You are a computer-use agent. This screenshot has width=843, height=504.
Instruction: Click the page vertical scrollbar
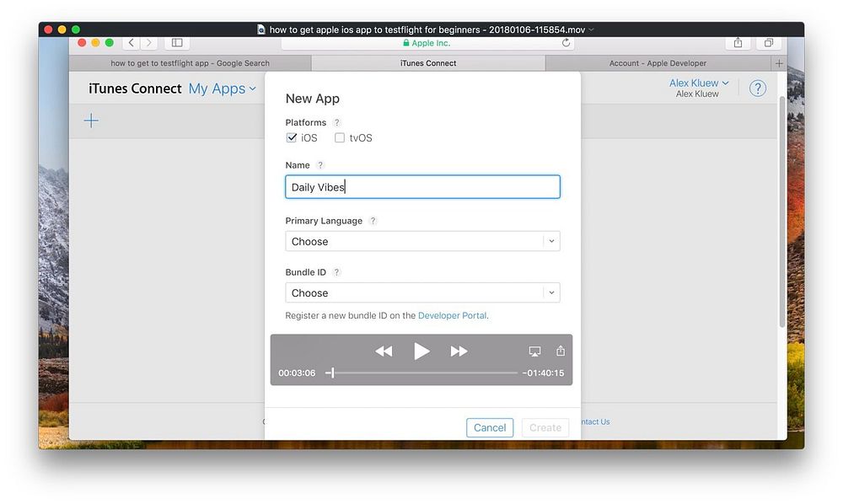pyautogui.click(x=781, y=212)
